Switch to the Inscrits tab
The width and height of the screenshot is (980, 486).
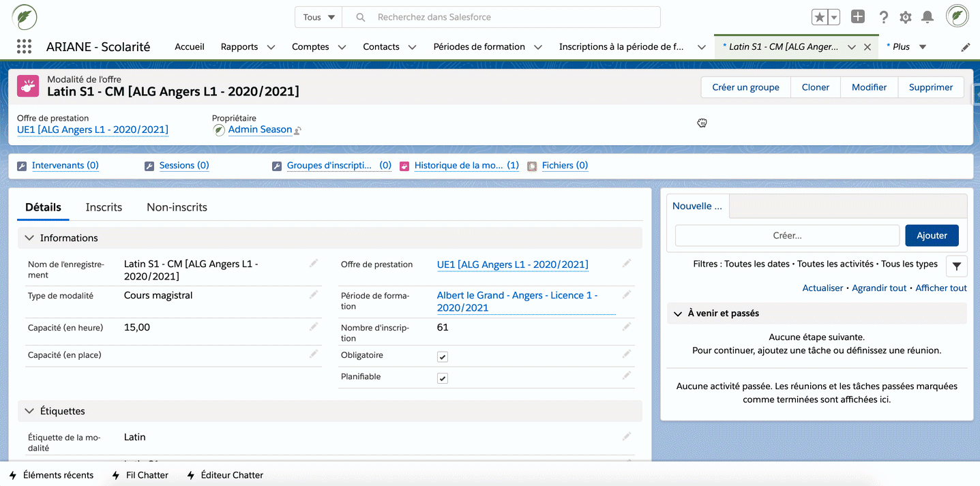(103, 207)
